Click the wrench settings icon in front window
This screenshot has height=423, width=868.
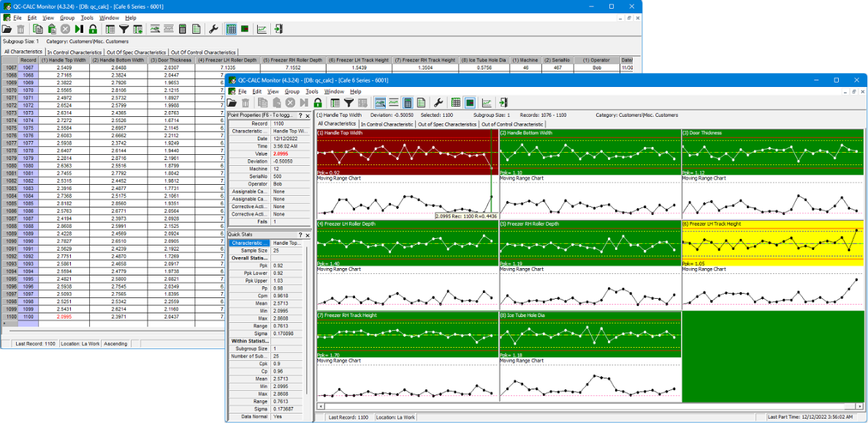[x=438, y=102]
